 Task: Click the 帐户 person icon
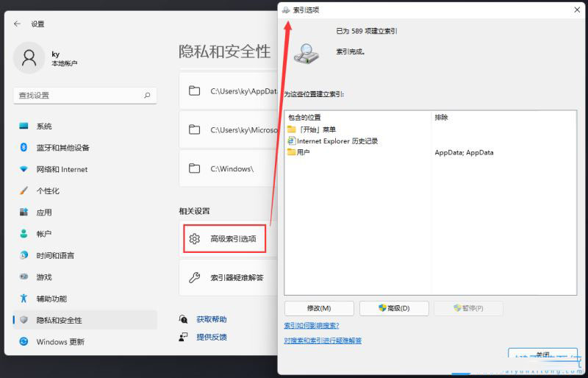pos(24,233)
